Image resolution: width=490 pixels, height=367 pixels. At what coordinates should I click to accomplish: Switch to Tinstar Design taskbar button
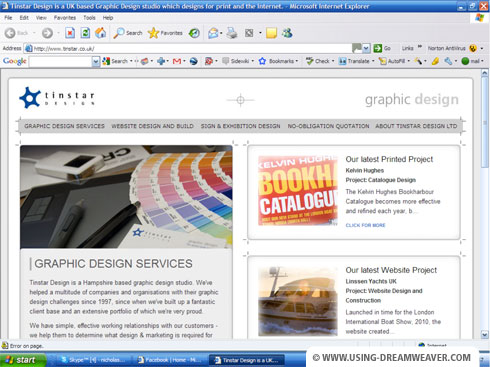pyautogui.click(x=247, y=360)
